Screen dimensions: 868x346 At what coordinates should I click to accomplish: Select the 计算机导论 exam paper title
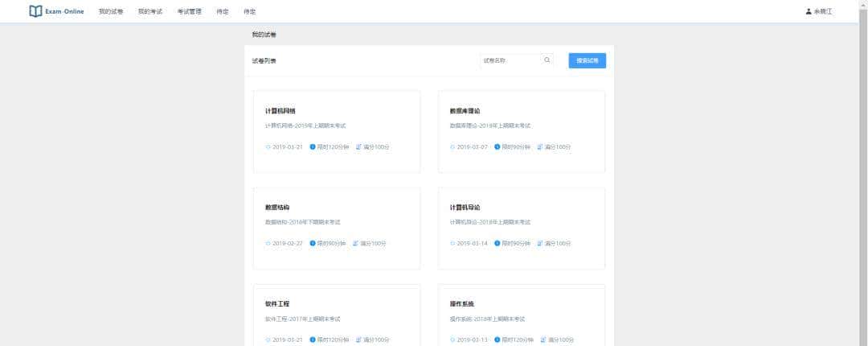[465, 208]
